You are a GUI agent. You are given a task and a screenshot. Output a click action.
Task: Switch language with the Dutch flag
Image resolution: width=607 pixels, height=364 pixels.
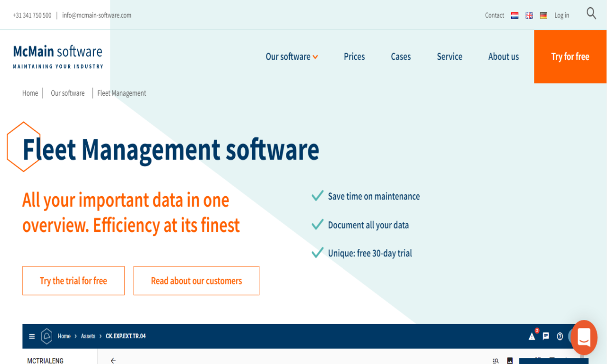tap(515, 16)
